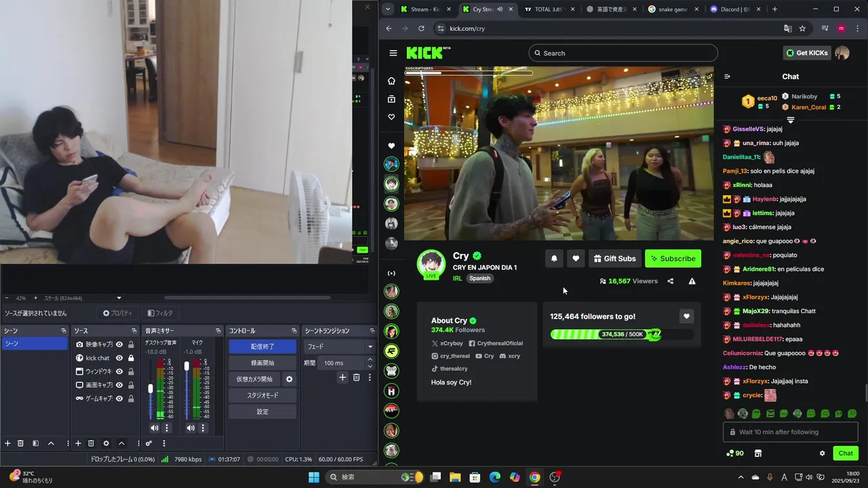Add a new source in OBS sources panel
Image resolution: width=868 pixels, height=488 pixels.
tap(78, 443)
